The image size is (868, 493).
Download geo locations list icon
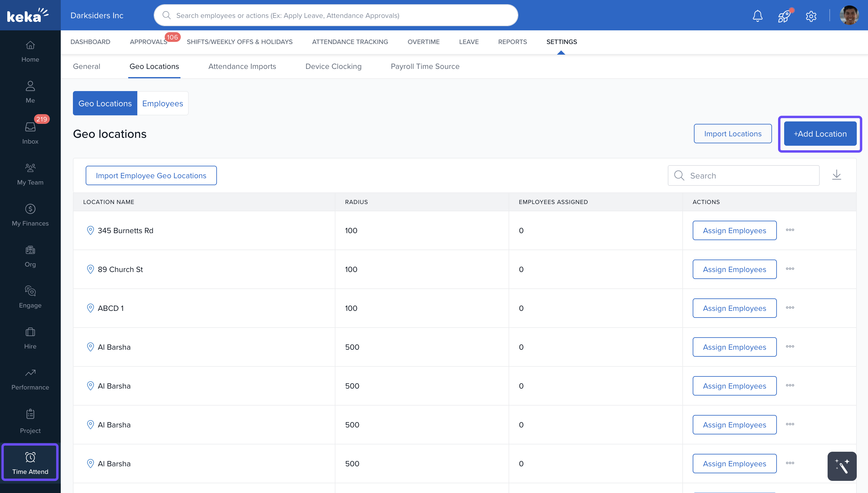point(836,175)
